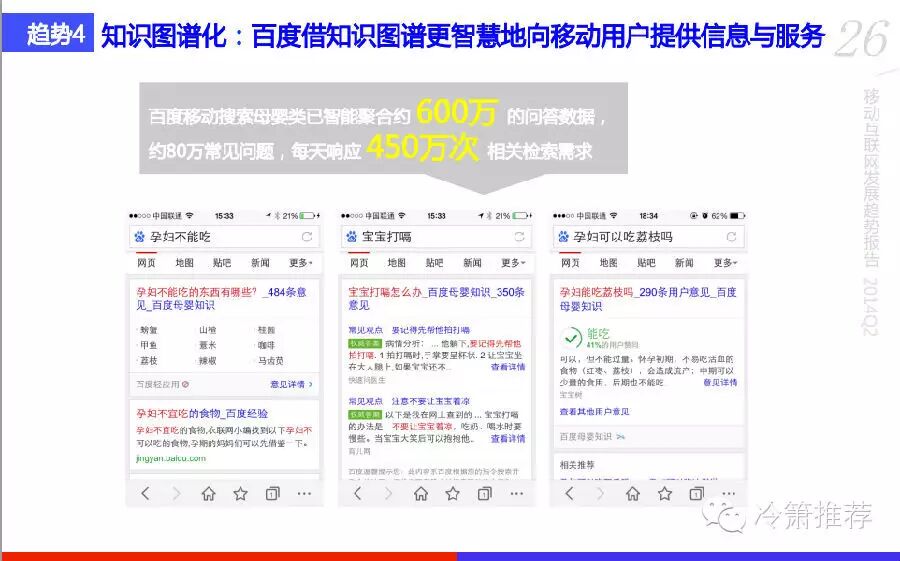Open three-dot menu in 宝宝打嗝 phone
900x561 pixels.
[517, 493]
